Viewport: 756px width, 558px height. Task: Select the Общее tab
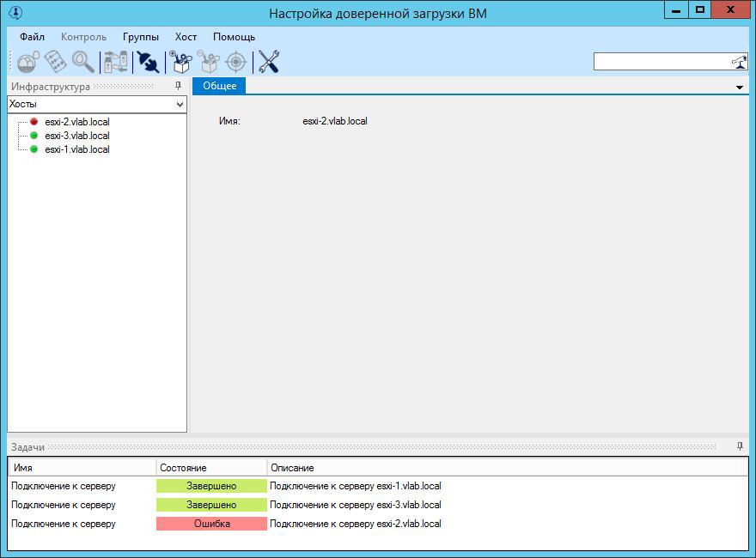[x=219, y=86]
